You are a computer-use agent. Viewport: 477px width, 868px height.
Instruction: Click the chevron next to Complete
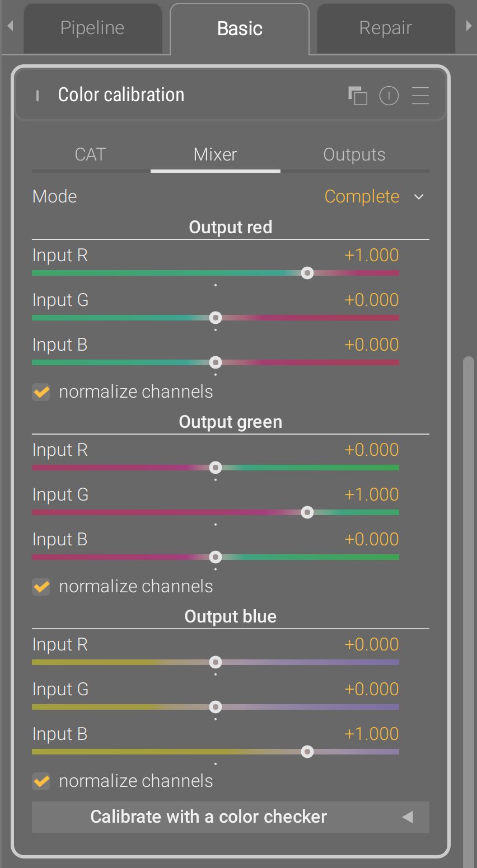(x=419, y=197)
